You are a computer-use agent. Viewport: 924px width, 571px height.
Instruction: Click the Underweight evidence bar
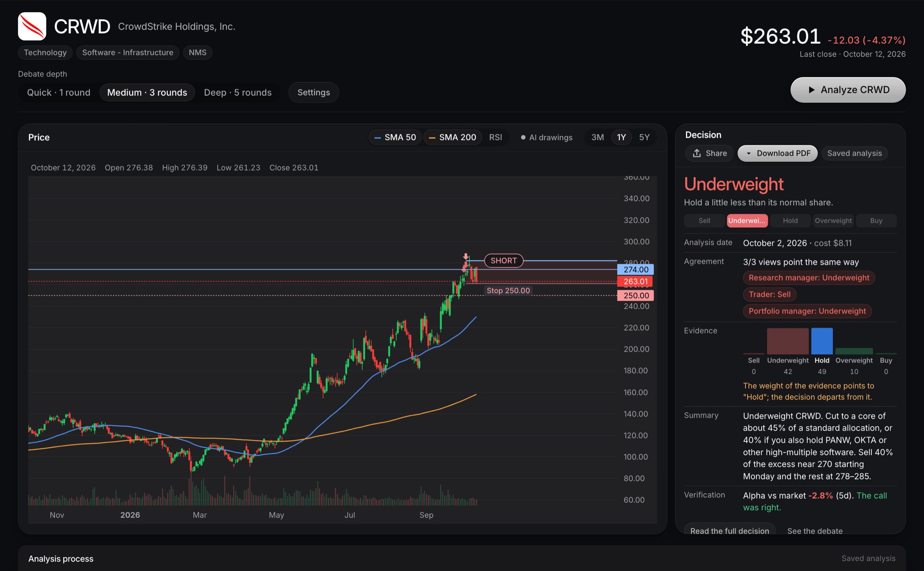(x=788, y=341)
